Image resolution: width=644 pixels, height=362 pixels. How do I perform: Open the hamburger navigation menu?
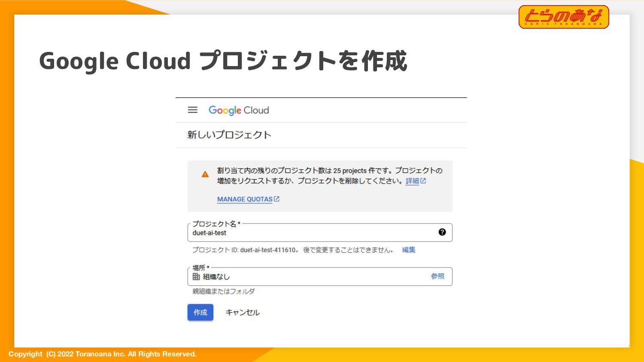(193, 110)
